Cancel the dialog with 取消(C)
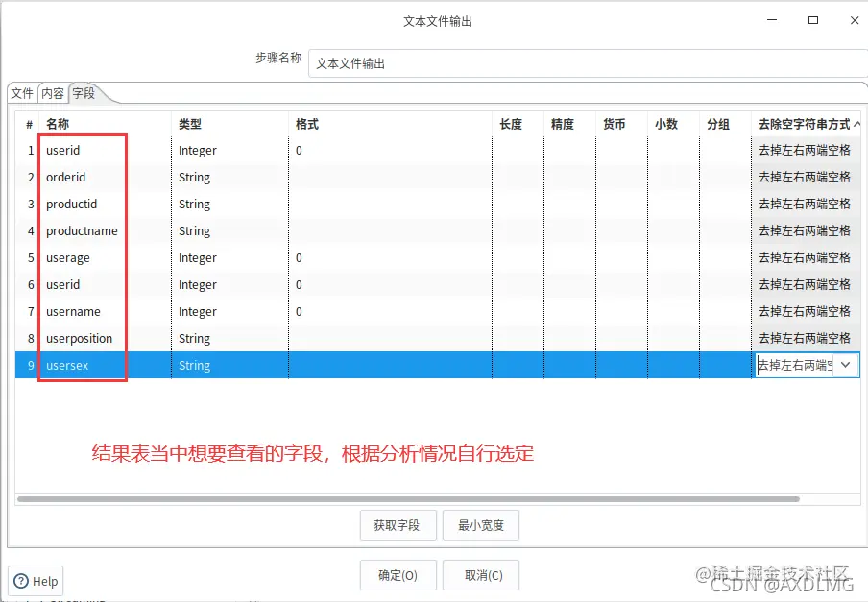The image size is (868, 602). click(481, 575)
